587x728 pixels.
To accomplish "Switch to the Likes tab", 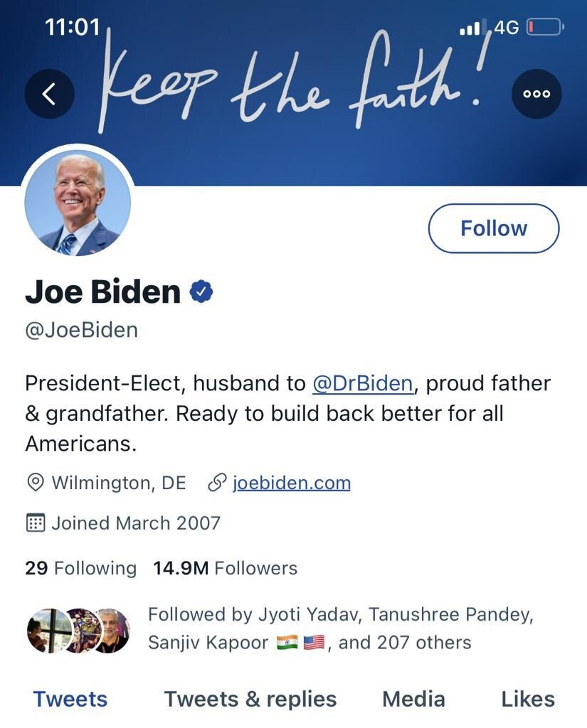I will pyautogui.click(x=527, y=699).
